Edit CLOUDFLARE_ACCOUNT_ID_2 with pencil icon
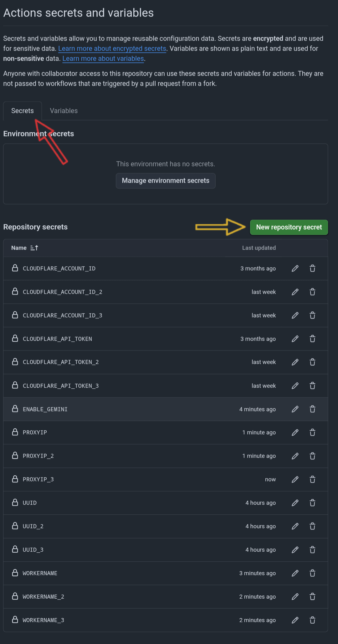This screenshot has width=338, height=644. click(x=295, y=292)
